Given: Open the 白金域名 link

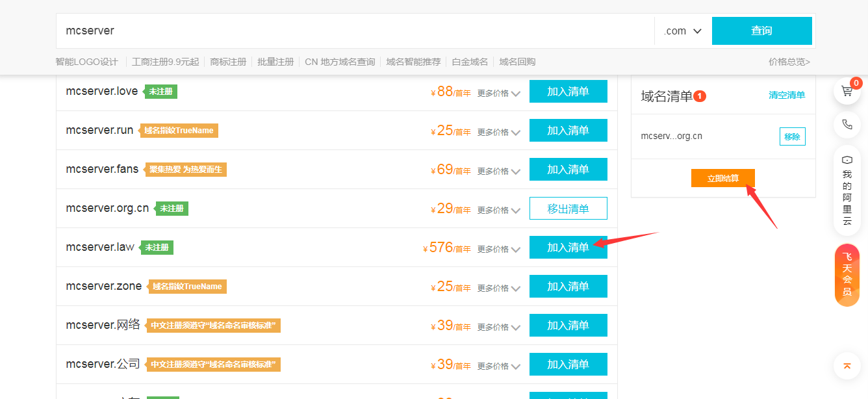Looking at the screenshot, I should (x=470, y=62).
